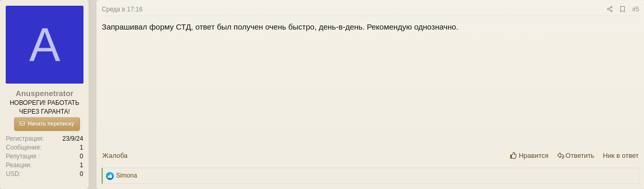Open the Среда в 17:16 timestamp link
The image size is (644, 189).
[x=122, y=9]
